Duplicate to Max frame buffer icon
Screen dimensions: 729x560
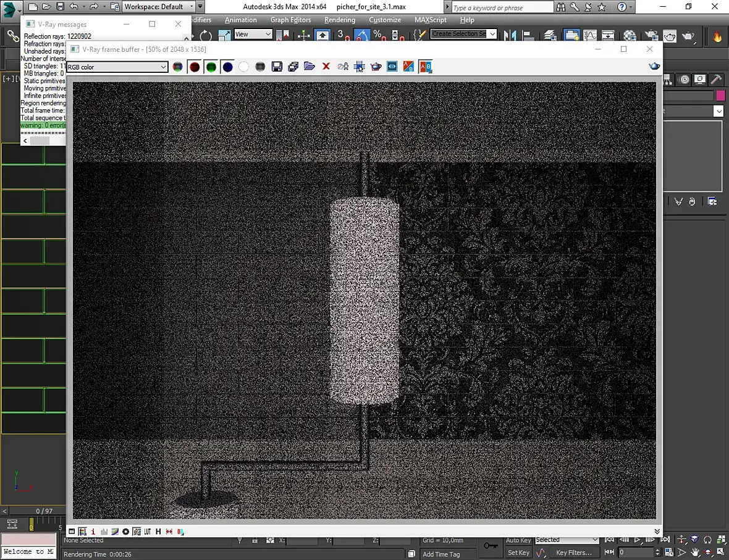343,67
